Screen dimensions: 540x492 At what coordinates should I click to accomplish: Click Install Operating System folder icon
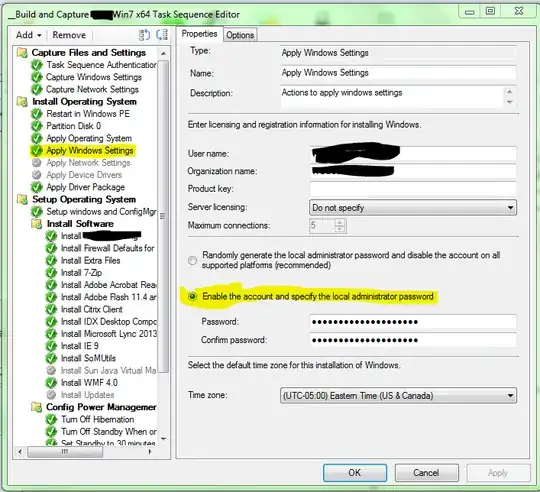point(22,102)
